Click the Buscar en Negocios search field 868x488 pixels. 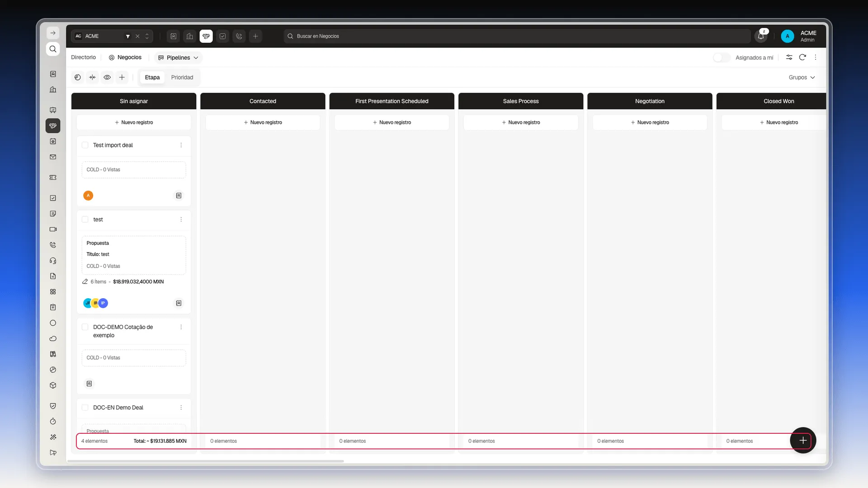pyautogui.click(x=517, y=36)
